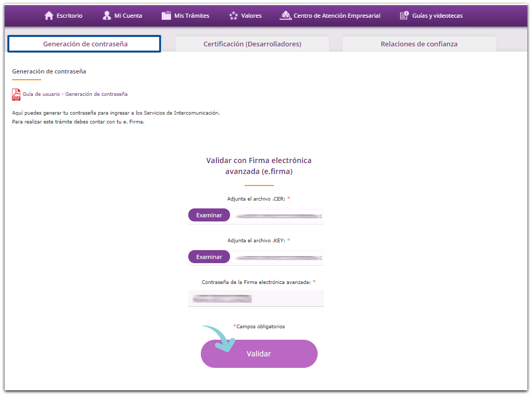The height and width of the screenshot is (396, 532).
Task: Click Examinar for the .CER file
Action: coord(209,215)
